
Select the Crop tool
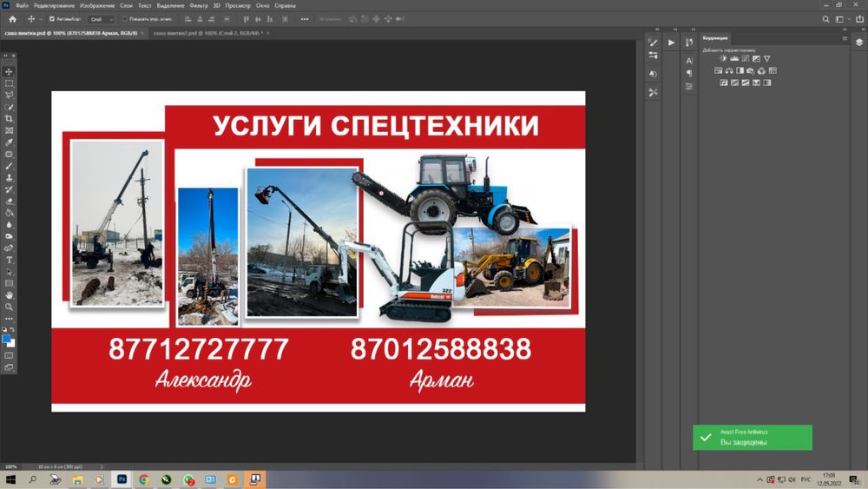[x=9, y=118]
